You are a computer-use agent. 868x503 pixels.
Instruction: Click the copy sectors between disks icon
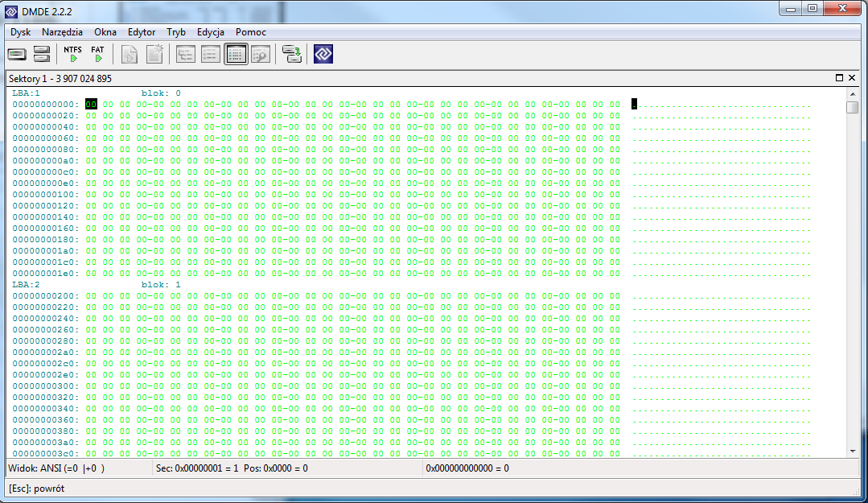coord(292,54)
